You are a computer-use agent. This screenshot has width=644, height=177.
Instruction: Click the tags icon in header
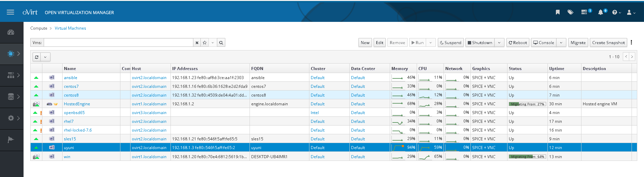point(570,12)
